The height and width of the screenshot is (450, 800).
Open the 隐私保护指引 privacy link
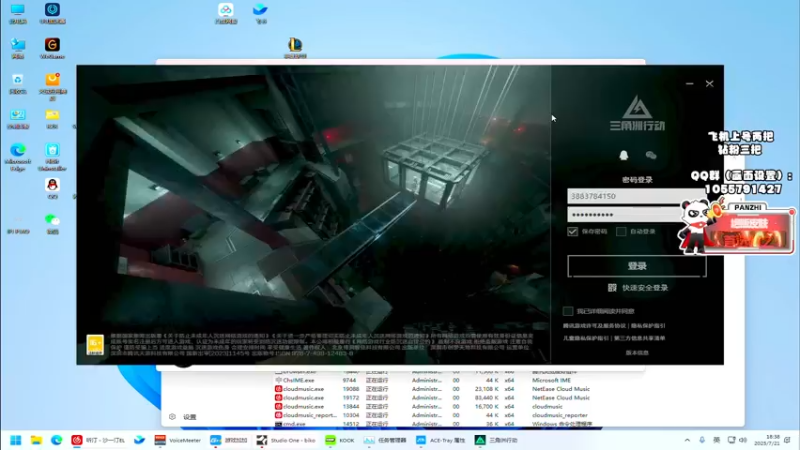pos(648,326)
